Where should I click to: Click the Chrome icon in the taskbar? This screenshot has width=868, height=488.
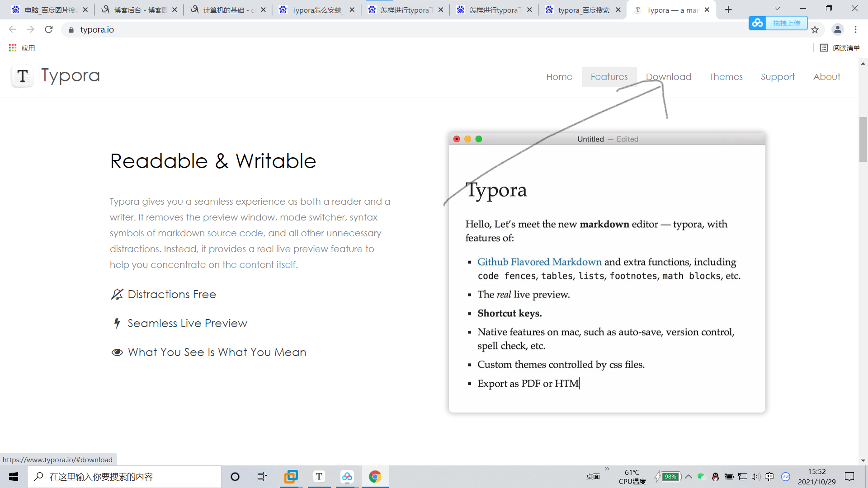pos(375,476)
